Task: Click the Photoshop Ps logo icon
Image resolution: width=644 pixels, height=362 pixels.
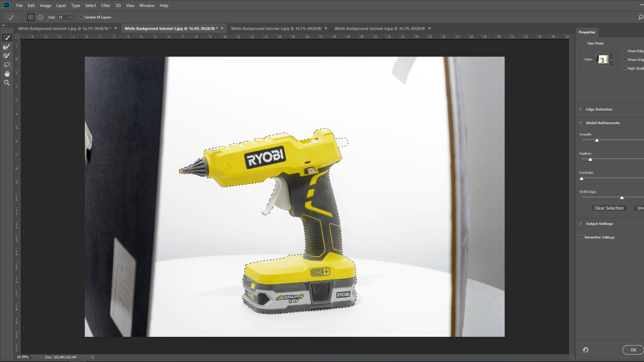Action: pos(6,5)
